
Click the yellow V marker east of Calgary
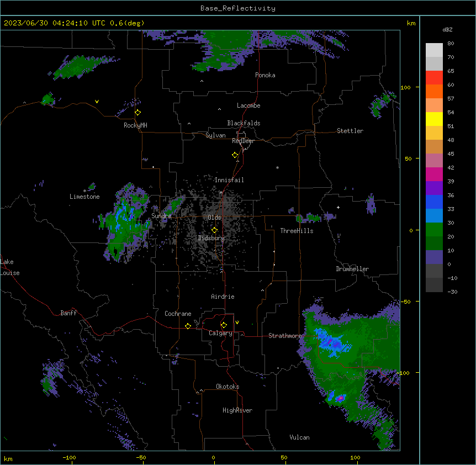[237, 323]
